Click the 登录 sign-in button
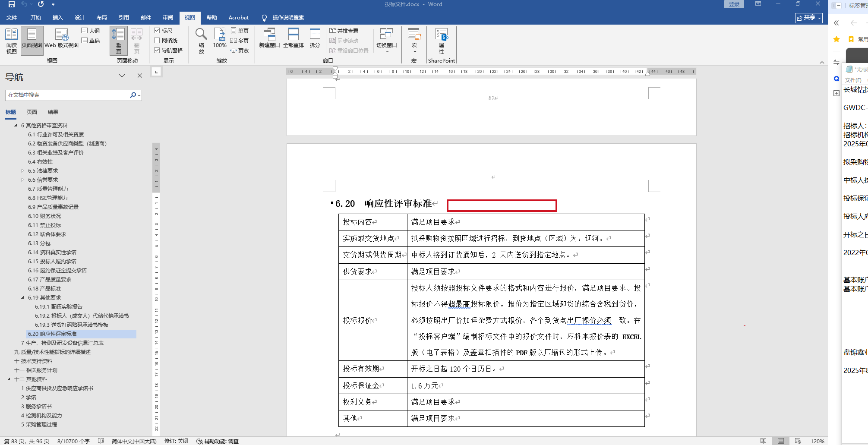The width and height of the screenshot is (868, 445). (x=734, y=4)
